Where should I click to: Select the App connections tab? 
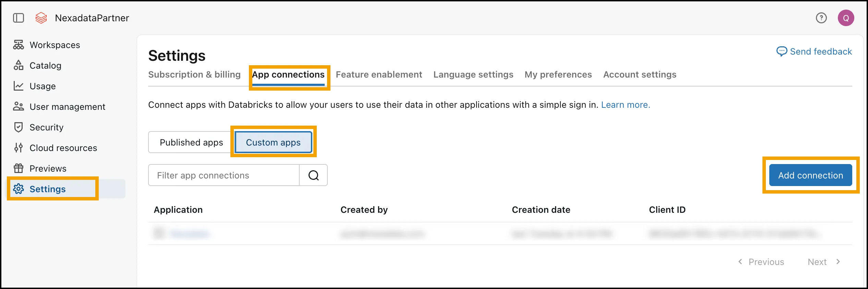coord(288,74)
